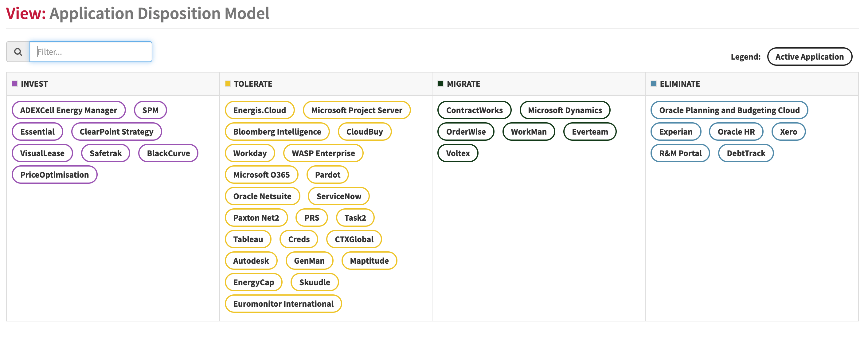The width and height of the screenshot is (868, 354).
Task: Open CTXGlobal application
Action: [x=354, y=240]
